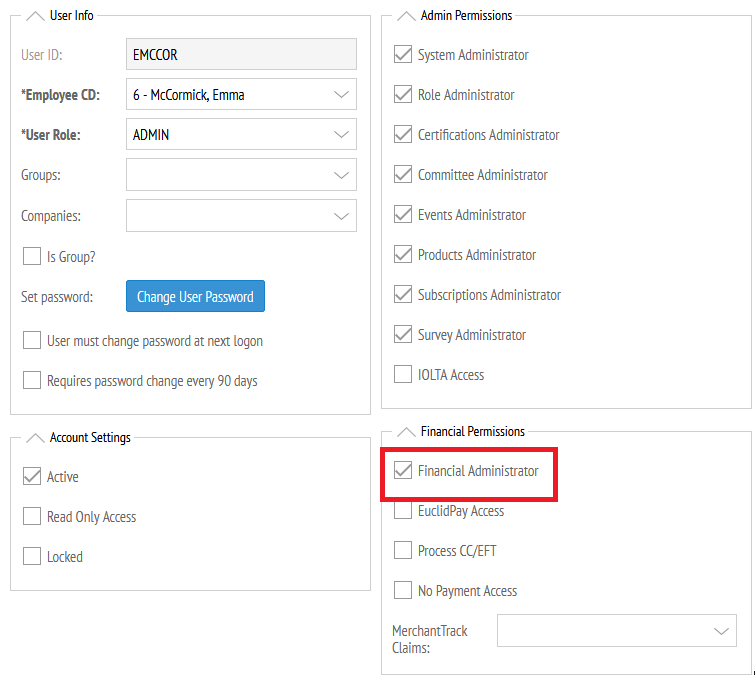Uncheck the Financial Administrator checkbox
Viewport: 755px width, 675px height.
click(x=403, y=471)
